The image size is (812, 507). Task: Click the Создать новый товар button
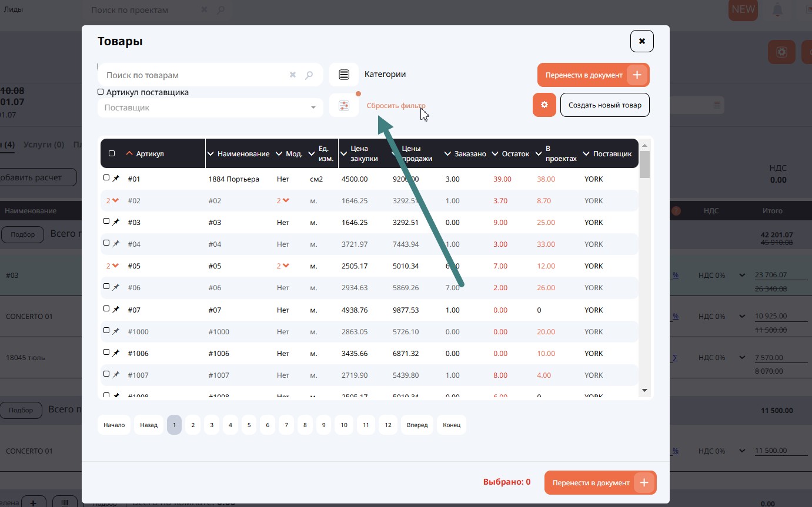(x=604, y=105)
